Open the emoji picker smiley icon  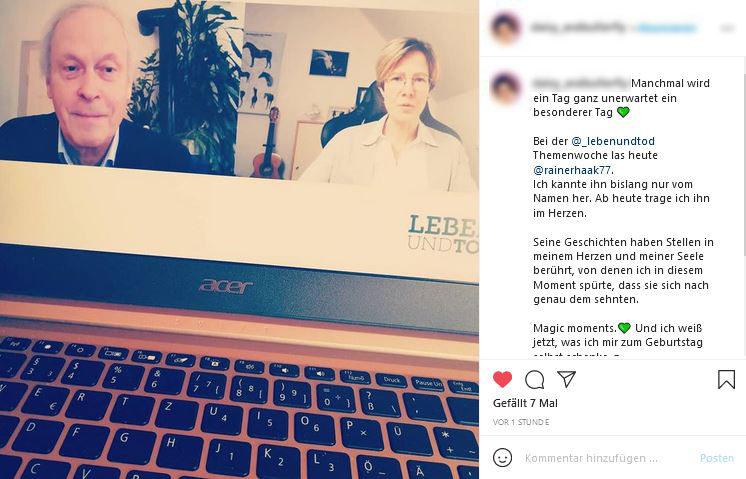coord(502,458)
